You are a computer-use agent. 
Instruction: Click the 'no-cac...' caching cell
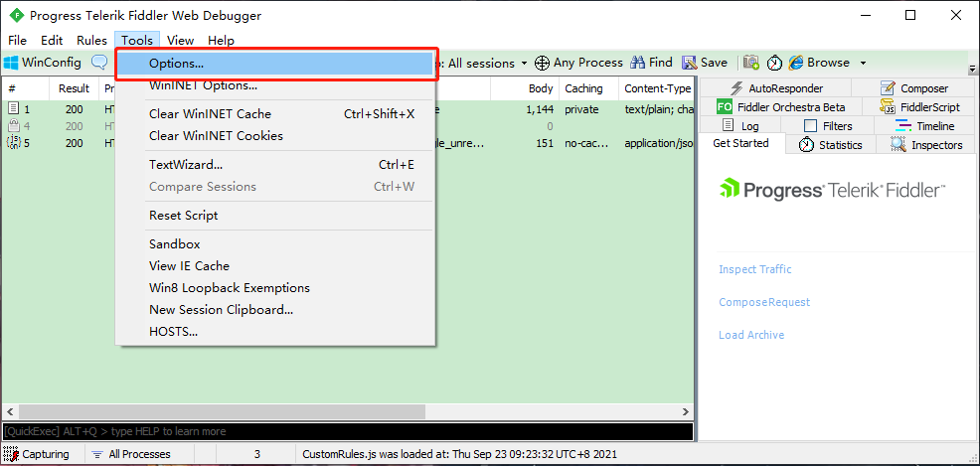pos(584,143)
